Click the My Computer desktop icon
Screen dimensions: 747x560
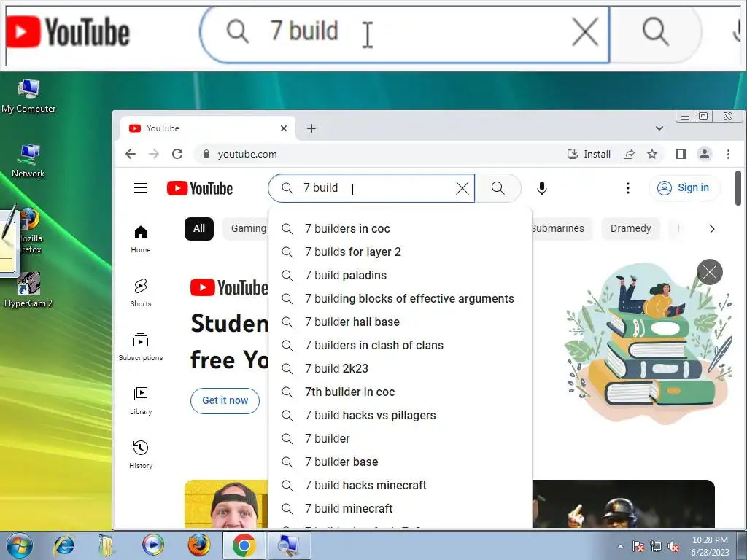[28, 96]
